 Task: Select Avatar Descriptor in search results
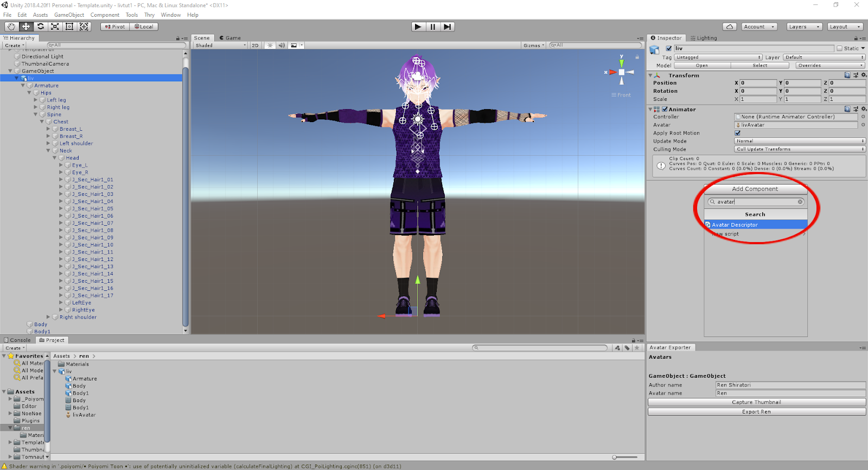tap(756, 225)
